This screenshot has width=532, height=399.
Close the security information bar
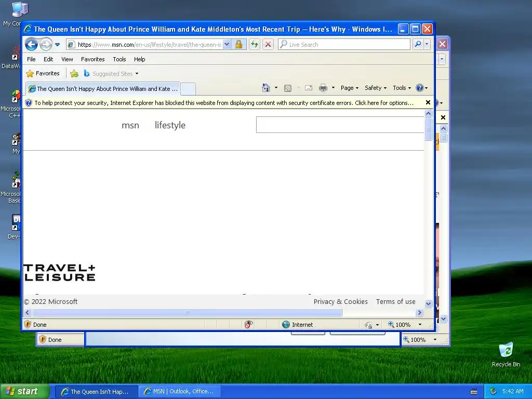(x=428, y=102)
